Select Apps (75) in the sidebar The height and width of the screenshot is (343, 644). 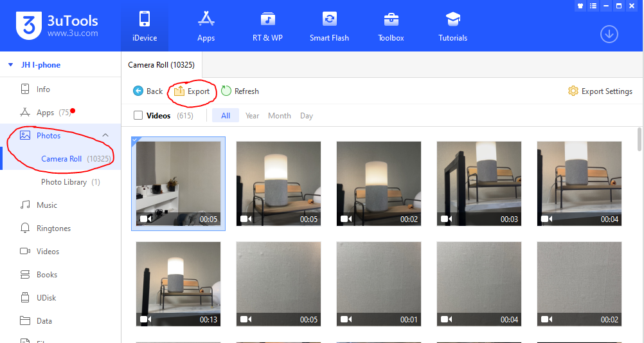tap(60, 112)
